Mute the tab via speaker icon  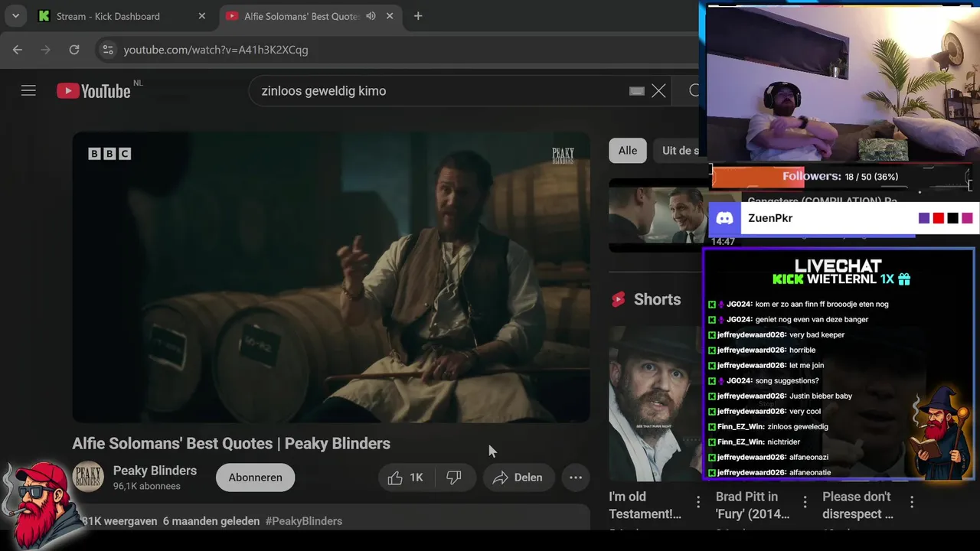371,16
